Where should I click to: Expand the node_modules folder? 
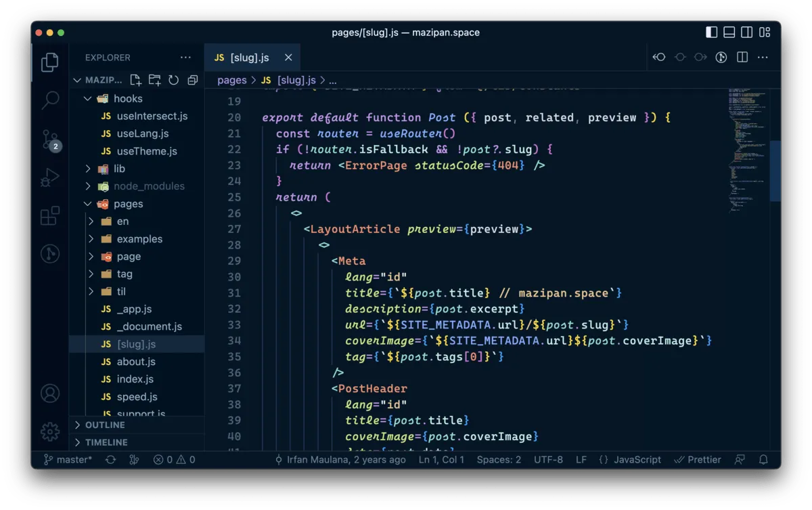pyautogui.click(x=150, y=186)
